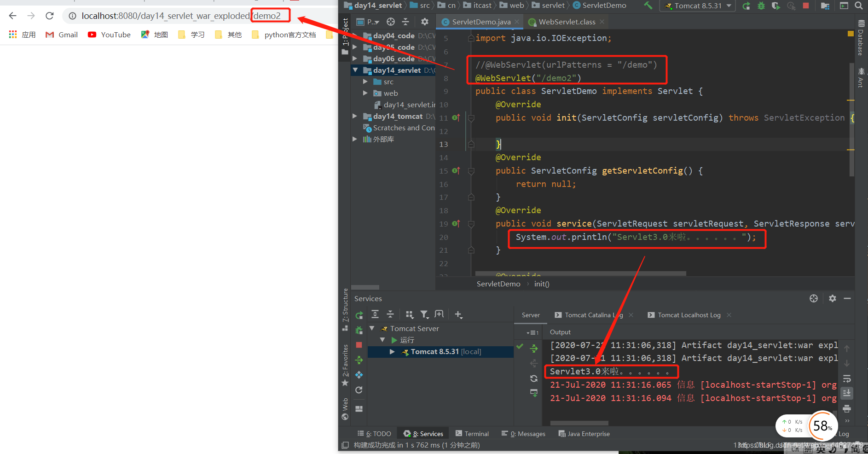The height and width of the screenshot is (454, 868).
Task: Click the Debug bug icon in the top toolbar
Action: tap(761, 6)
